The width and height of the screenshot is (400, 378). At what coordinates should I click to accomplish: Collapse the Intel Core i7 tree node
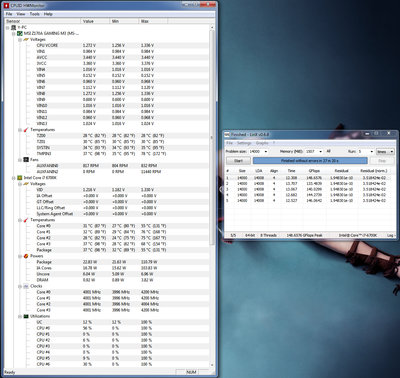(14, 178)
